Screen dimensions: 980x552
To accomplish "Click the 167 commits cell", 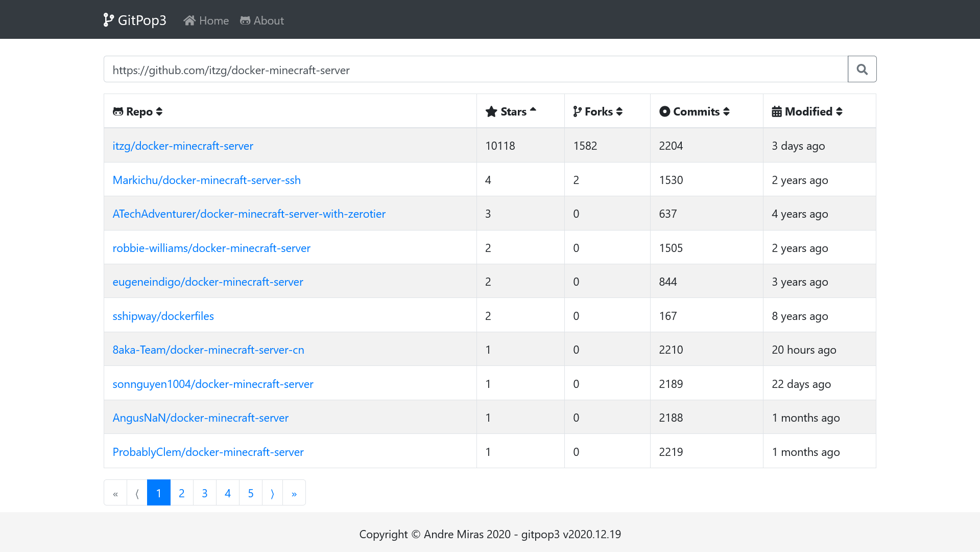I will tap(707, 316).
